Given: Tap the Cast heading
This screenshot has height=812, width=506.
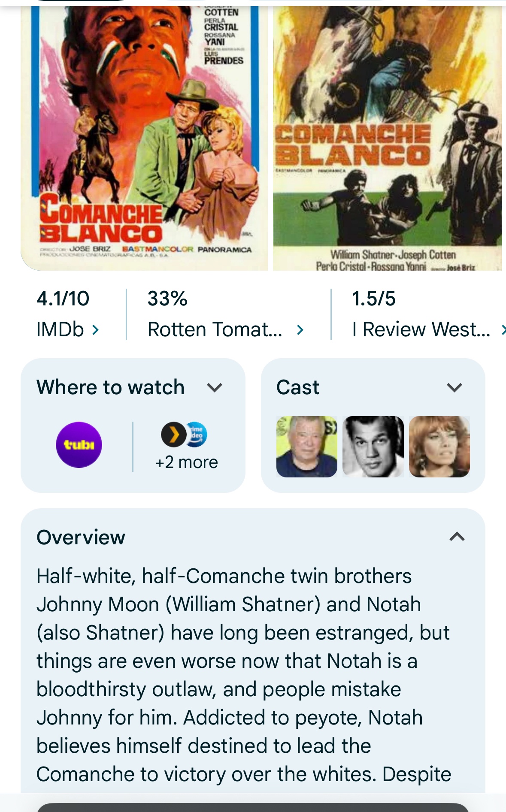Looking at the screenshot, I should coord(298,387).
